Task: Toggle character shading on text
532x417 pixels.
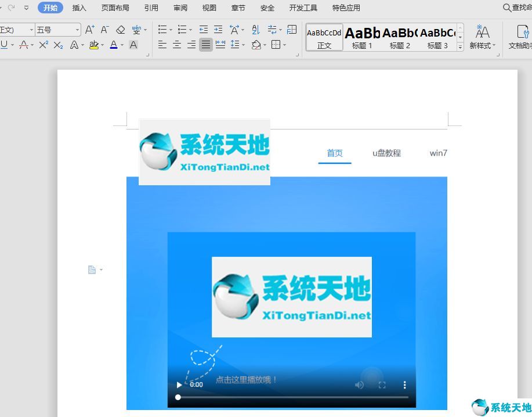Action: [x=133, y=45]
